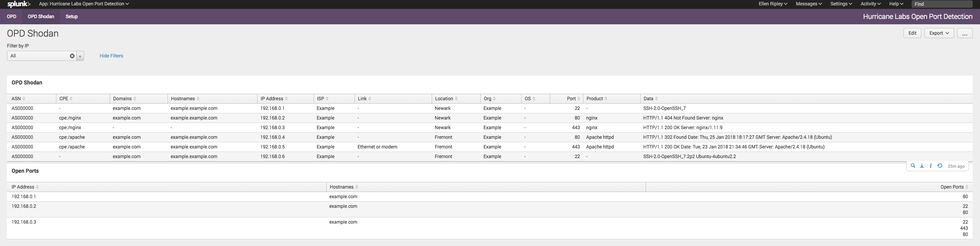Sort OPD Shodan table by IP Address column
Screen dimensions: 980x246
[x=274, y=99]
